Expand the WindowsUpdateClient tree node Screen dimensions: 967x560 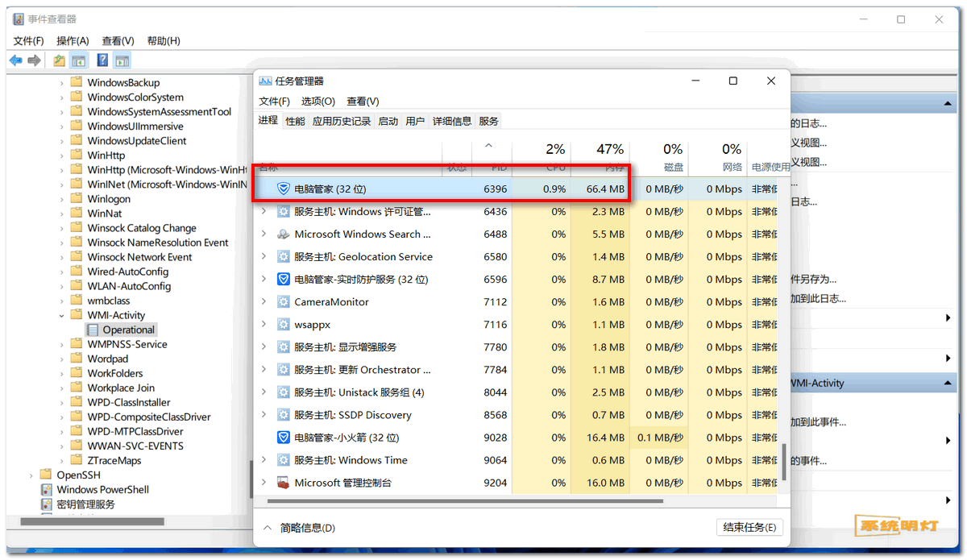pos(62,141)
